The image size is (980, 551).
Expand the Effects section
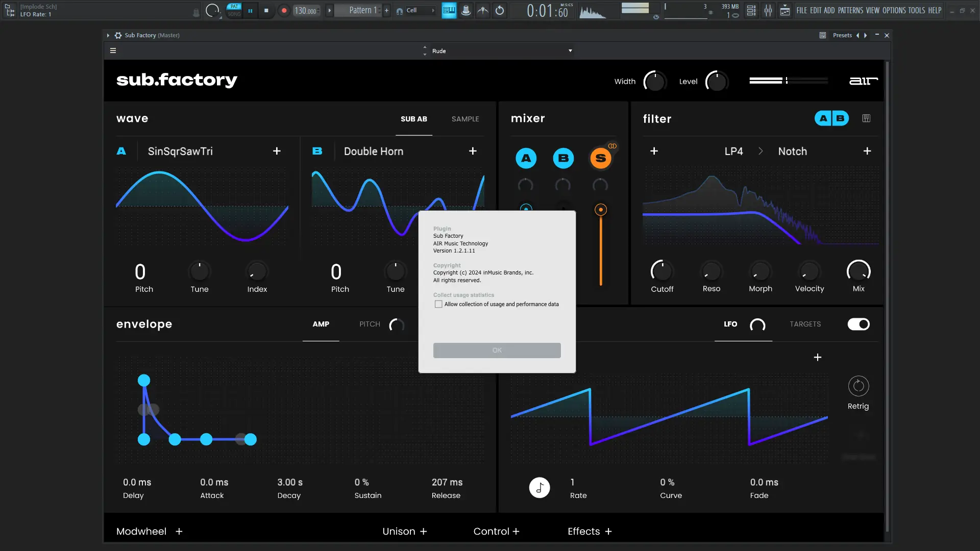[608, 532]
